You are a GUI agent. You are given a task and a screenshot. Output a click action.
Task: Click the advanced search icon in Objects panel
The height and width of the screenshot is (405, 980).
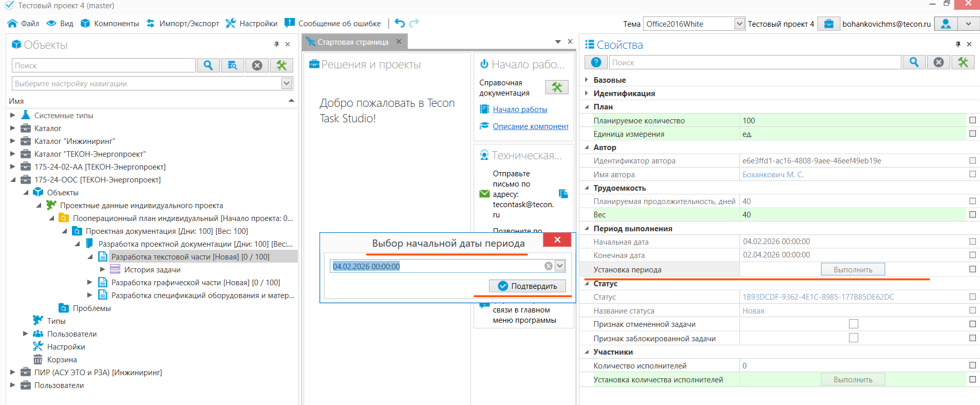(x=233, y=65)
